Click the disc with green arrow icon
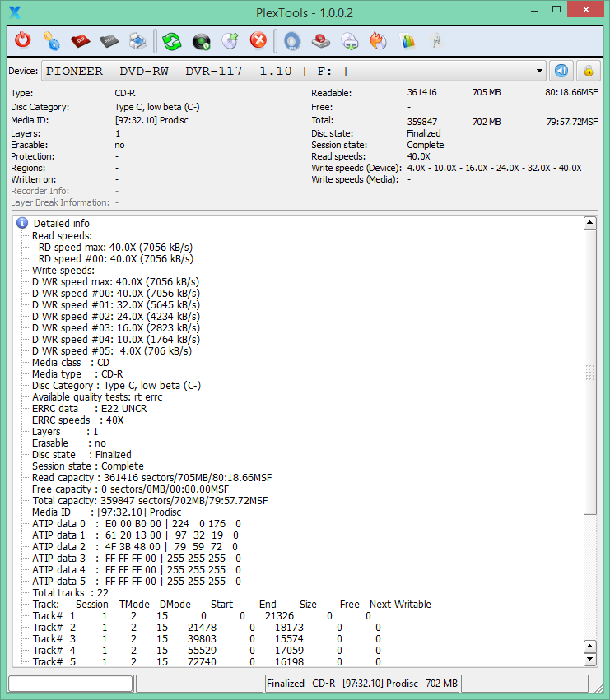Viewport: 610px width, 700px height. click(x=230, y=41)
